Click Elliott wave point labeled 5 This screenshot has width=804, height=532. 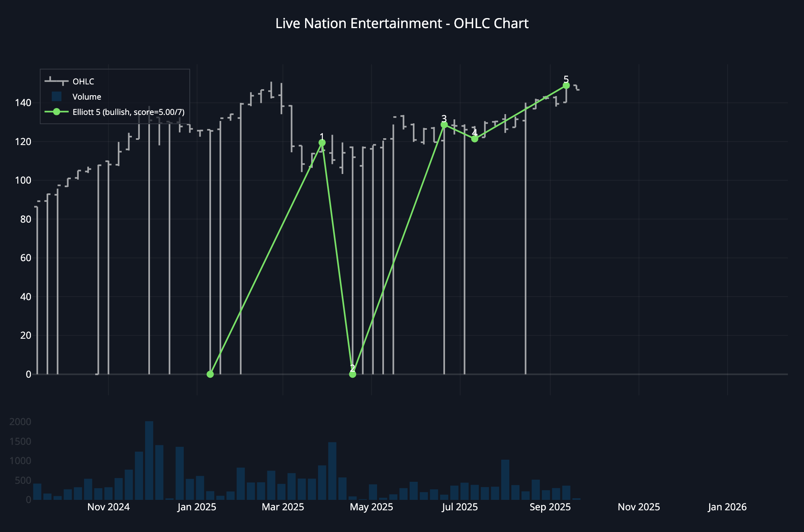[x=566, y=85]
